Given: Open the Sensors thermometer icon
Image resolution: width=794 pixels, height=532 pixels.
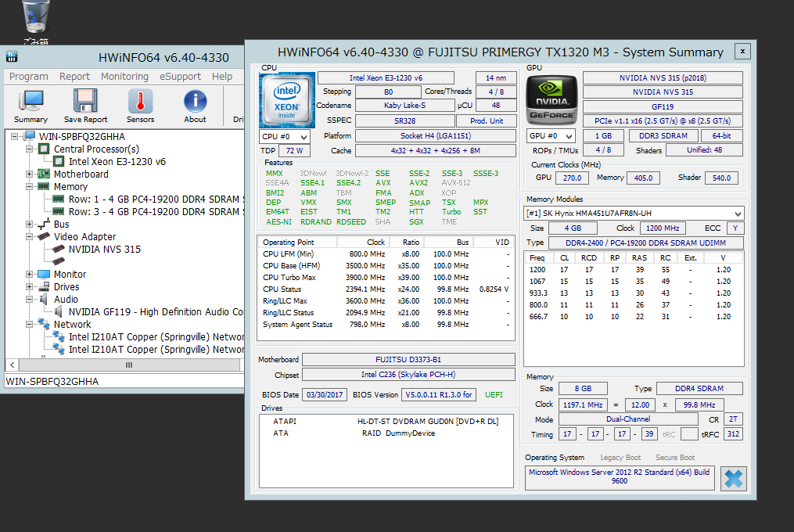Looking at the screenshot, I should [x=140, y=106].
